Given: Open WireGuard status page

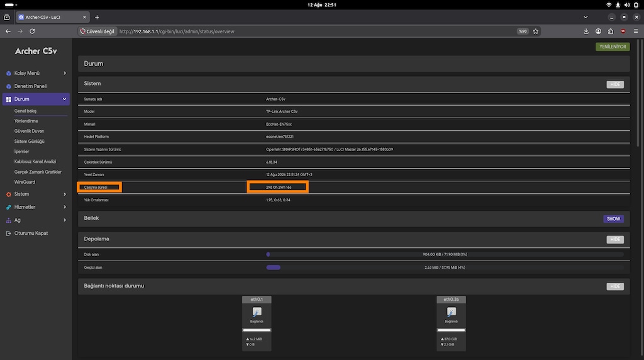Looking at the screenshot, I should click(25, 182).
